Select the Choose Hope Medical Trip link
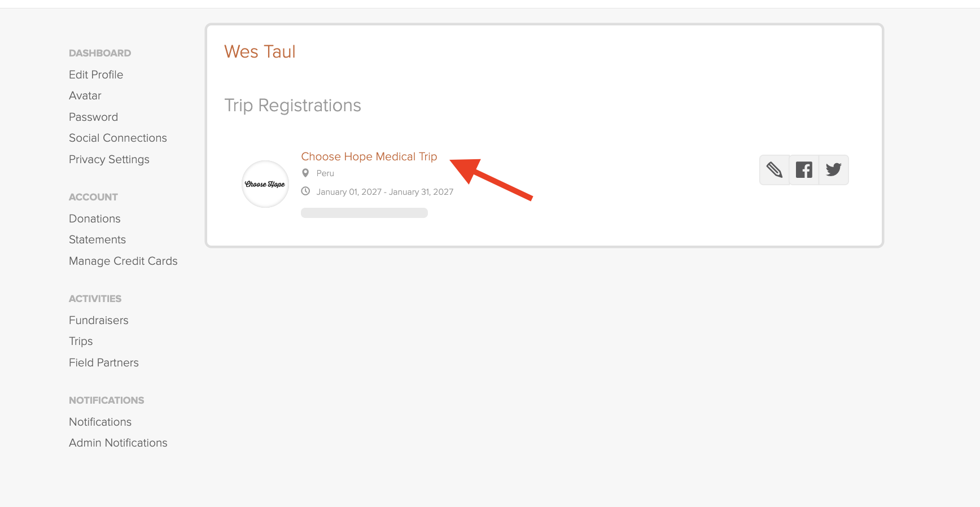The width and height of the screenshot is (980, 507). coord(369,156)
